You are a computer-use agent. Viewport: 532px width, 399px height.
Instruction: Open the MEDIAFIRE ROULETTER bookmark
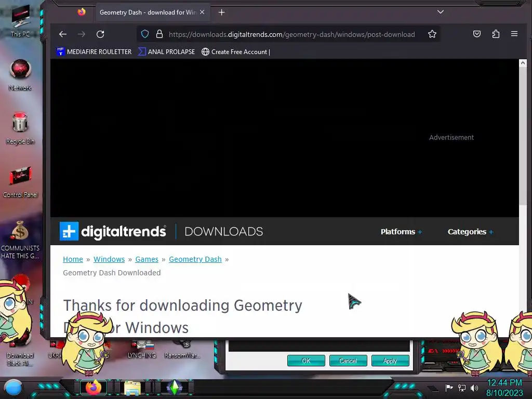point(94,52)
